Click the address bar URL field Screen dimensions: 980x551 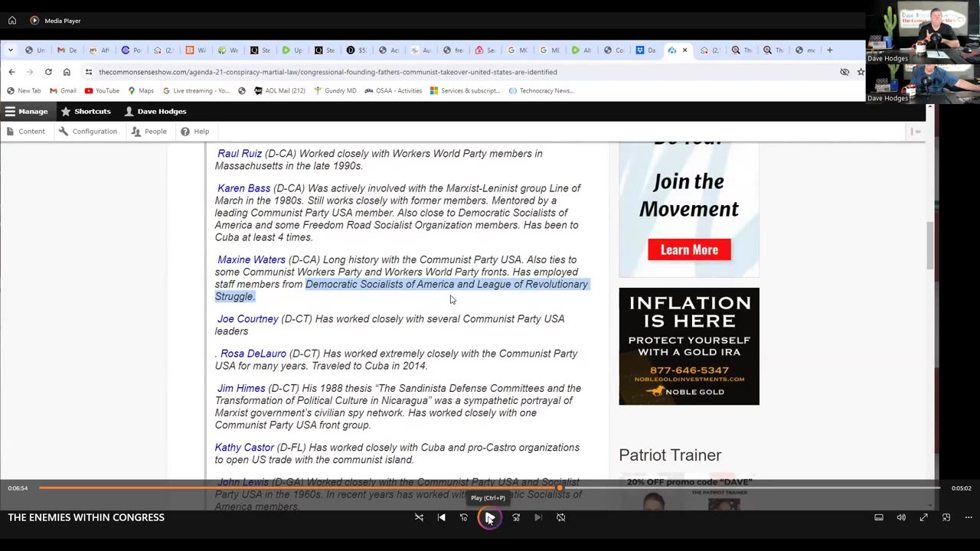[x=459, y=72]
